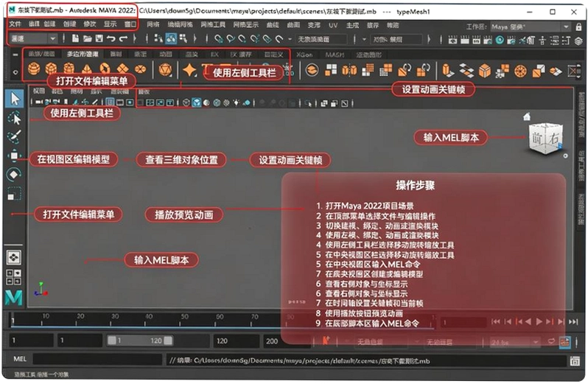Click frame 40 on the time slider
Screen dimensions: 588x384
click(149, 318)
